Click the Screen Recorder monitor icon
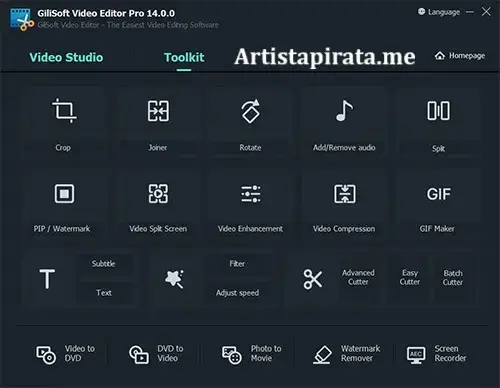This screenshot has width=500, height=388. click(416, 355)
